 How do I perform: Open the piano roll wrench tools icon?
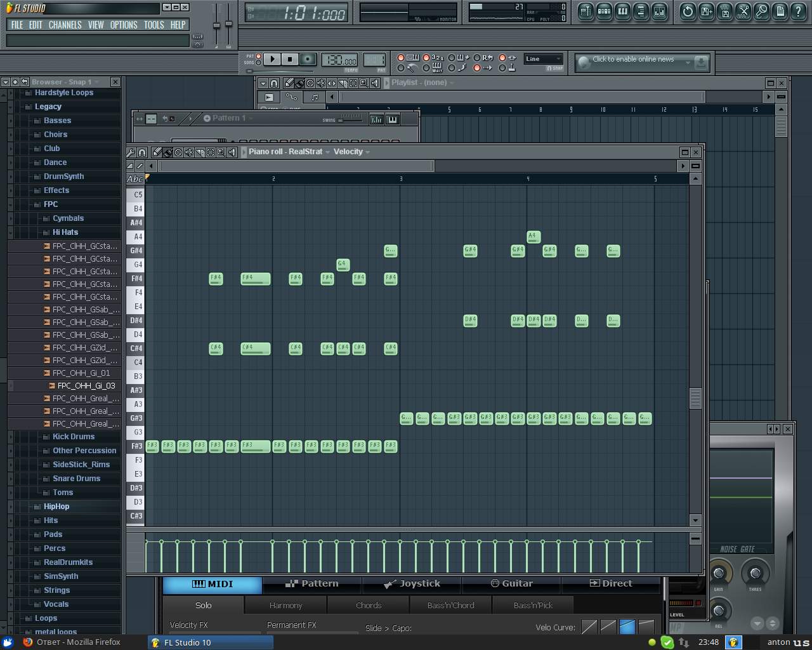[x=131, y=152]
